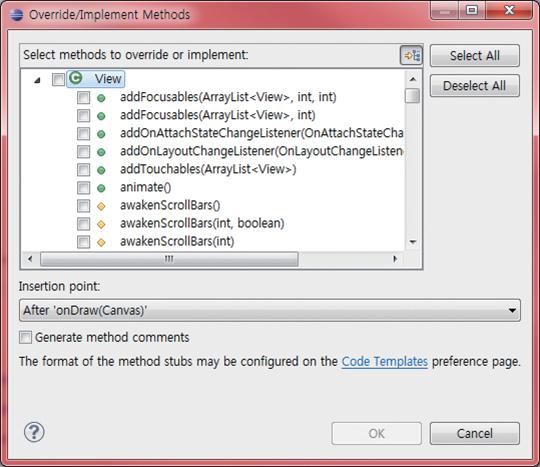Click the green icon beside addOnAttachStateChangeListener
This screenshot has height=467, width=540.
pyautogui.click(x=101, y=134)
